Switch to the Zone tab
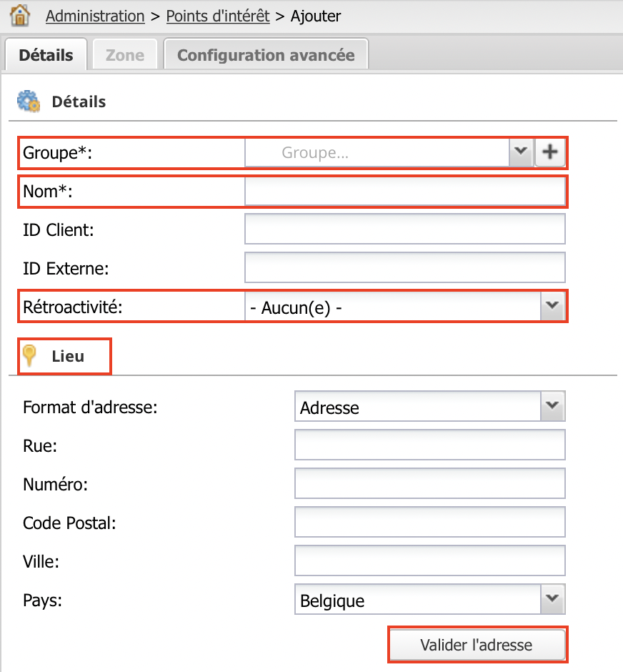 click(125, 55)
